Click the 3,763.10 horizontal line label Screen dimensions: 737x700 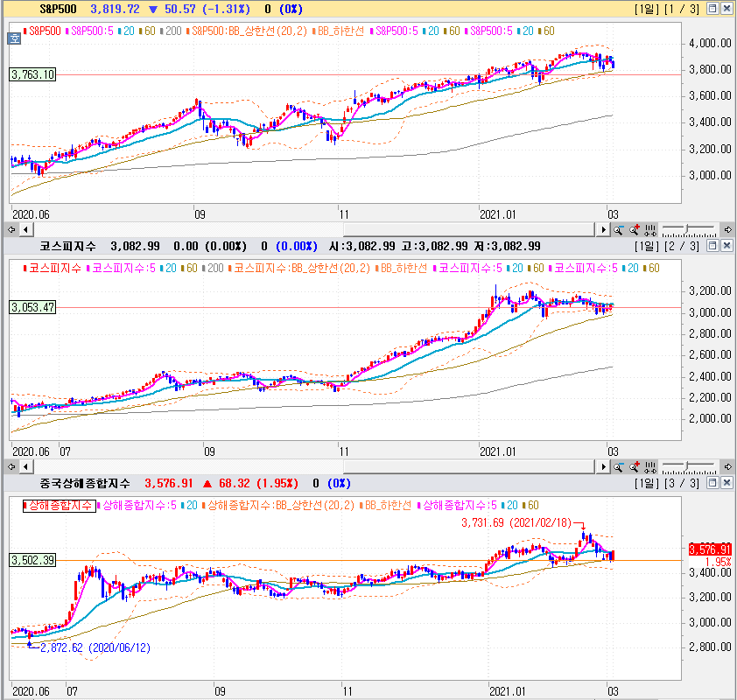click(x=33, y=74)
